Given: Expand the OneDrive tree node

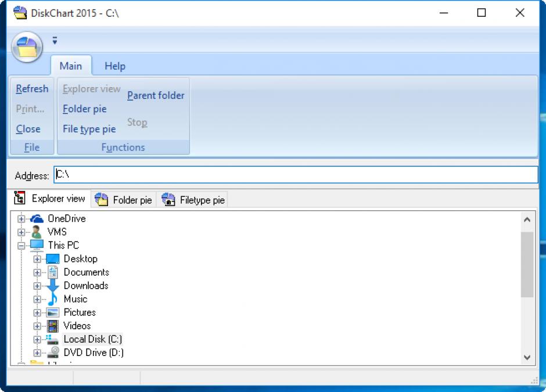Looking at the screenshot, I should coord(21,219).
